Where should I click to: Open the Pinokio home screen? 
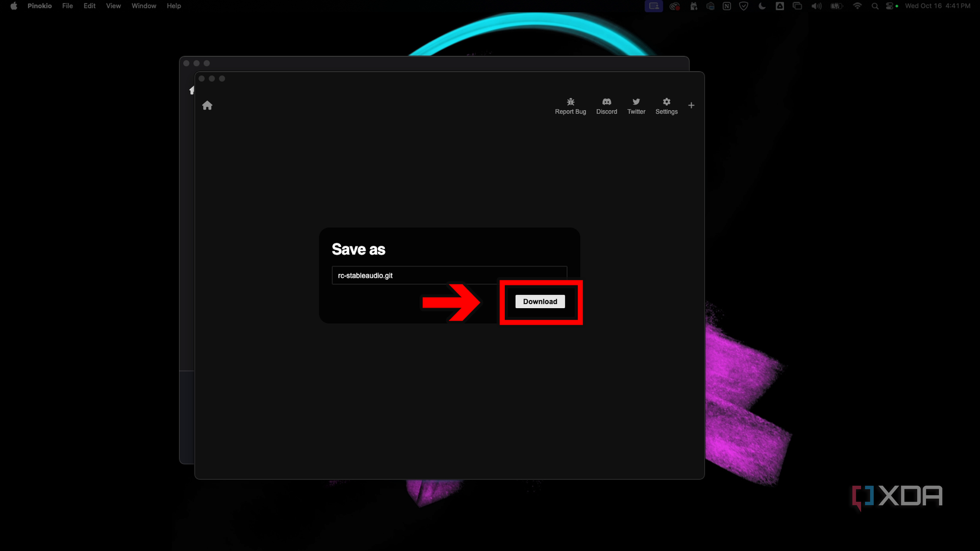tap(207, 105)
